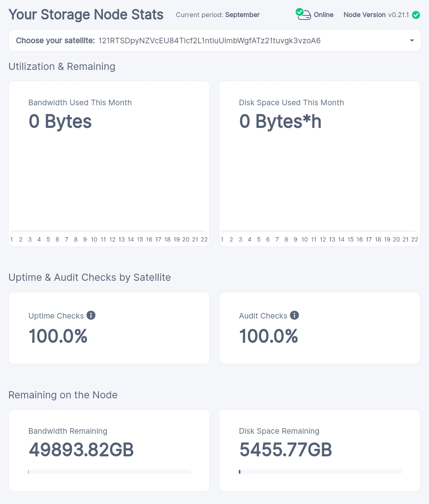The height and width of the screenshot is (504, 429).
Task: Click day 22 on bandwidth chart axis
Action: (204, 239)
